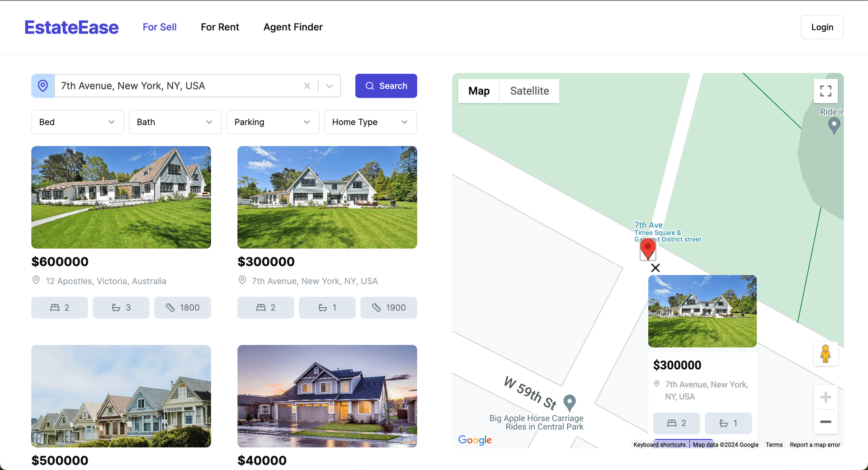Click the zoom in icon on the map

point(826,397)
